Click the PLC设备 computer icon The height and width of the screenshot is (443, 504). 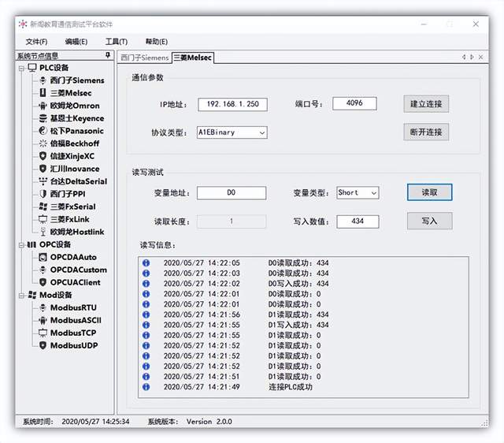tap(32, 68)
